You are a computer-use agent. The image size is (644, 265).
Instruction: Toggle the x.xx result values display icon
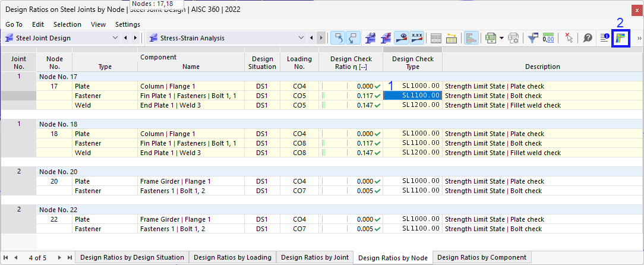[x=417, y=38]
